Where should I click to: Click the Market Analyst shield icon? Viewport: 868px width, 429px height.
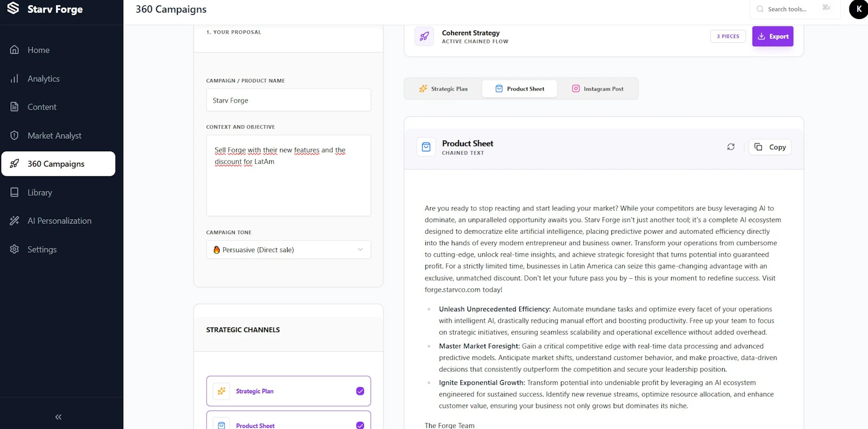(15, 136)
